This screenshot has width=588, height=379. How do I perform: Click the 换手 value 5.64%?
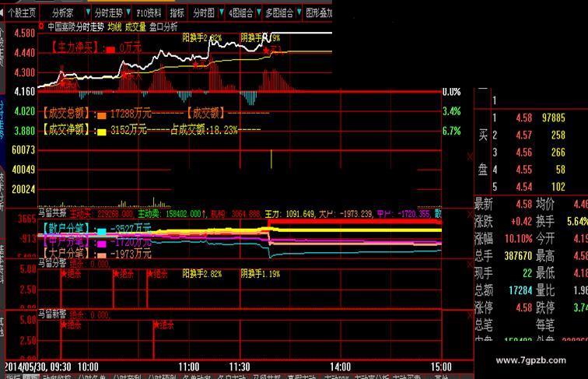pos(577,221)
